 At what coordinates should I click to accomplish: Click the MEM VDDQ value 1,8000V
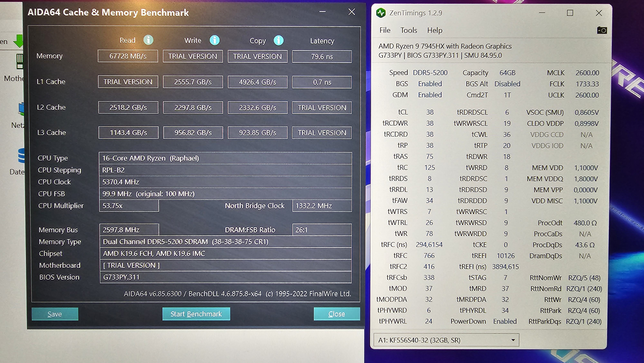(586, 179)
